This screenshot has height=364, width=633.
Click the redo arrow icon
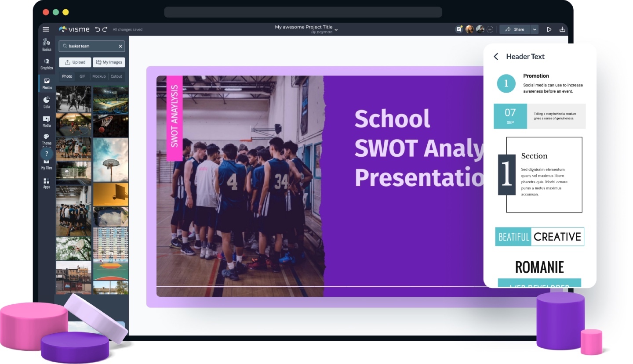point(105,29)
